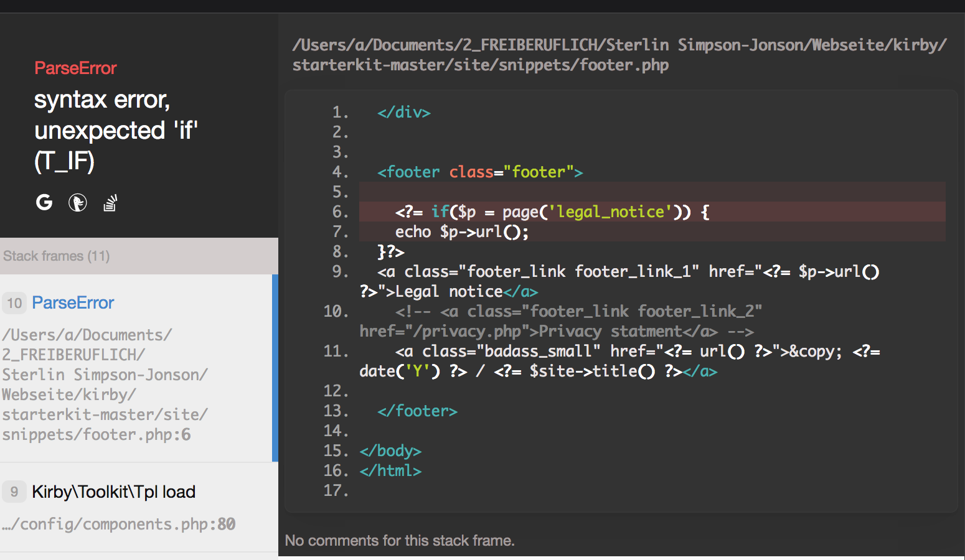965x560 pixels.
Task: Click code line 11 badass_small link
Action: (x=619, y=361)
